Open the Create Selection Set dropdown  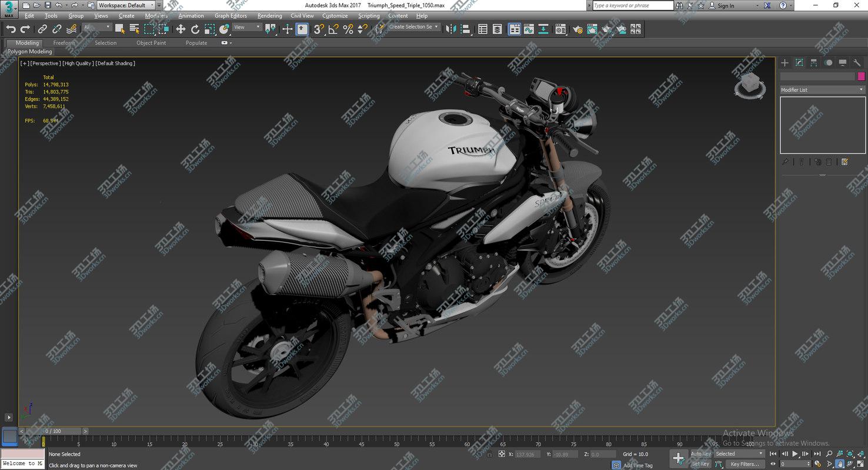click(x=414, y=27)
